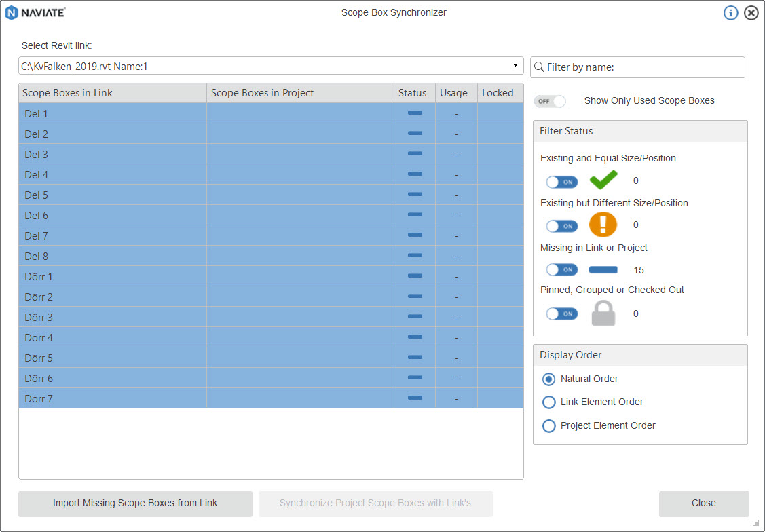Image resolution: width=765 pixels, height=532 pixels.
Task: Choose Project Element Order display option
Action: (x=549, y=426)
